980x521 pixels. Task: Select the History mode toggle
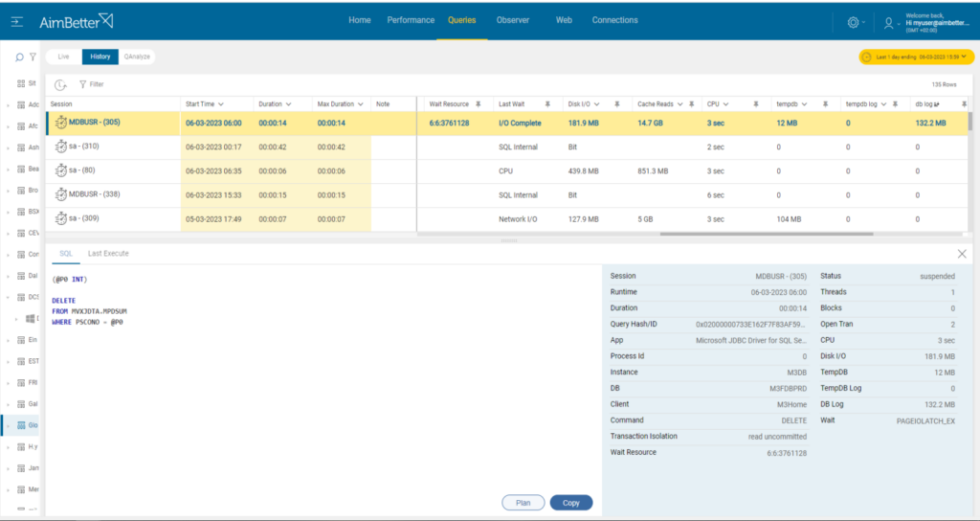pyautogui.click(x=100, y=57)
